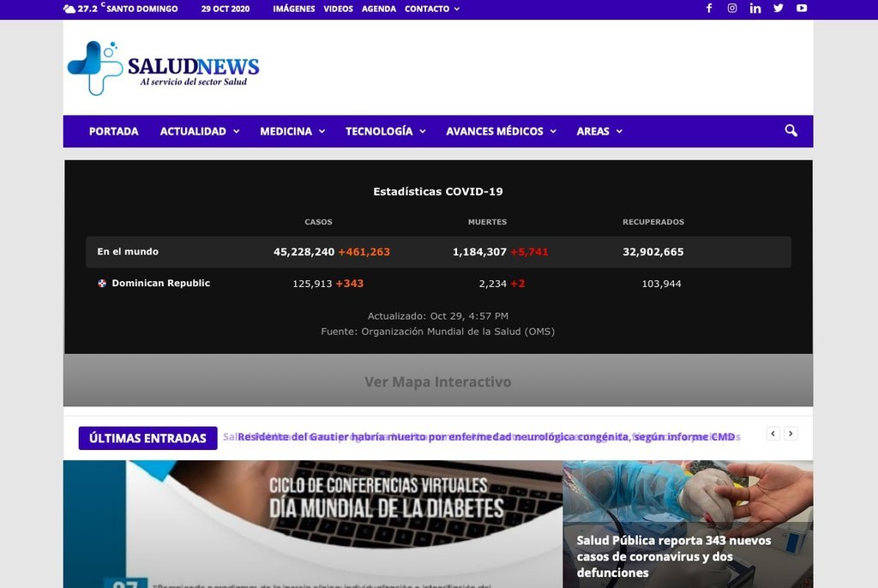Click Dominican deaths value 2,234
Image resolution: width=878 pixels, height=588 pixels.
pos(493,284)
